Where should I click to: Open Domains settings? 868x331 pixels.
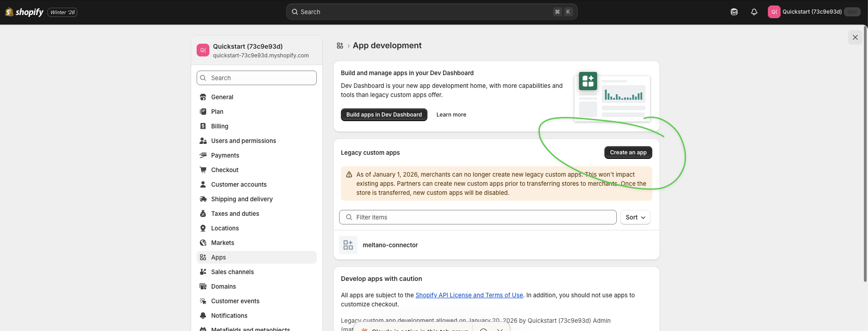(x=257, y=286)
